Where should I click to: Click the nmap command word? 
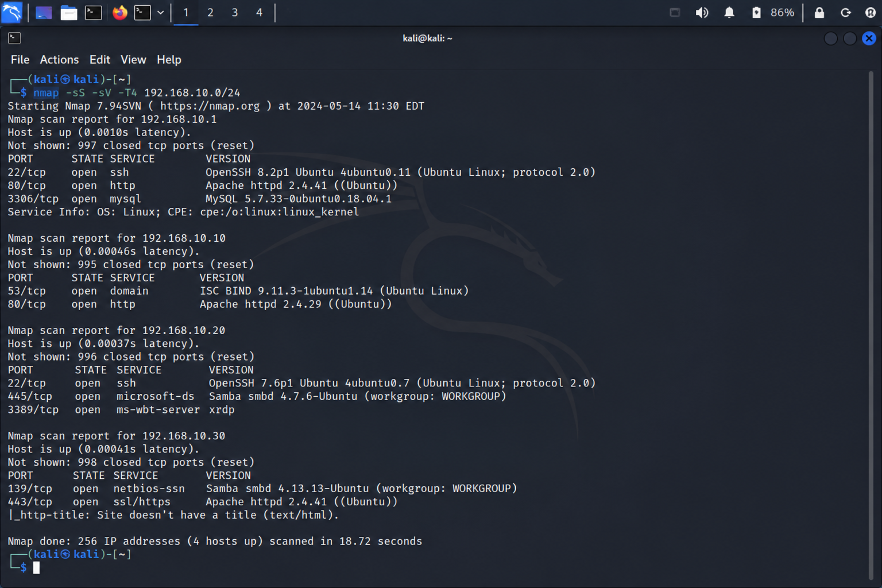coord(46,92)
